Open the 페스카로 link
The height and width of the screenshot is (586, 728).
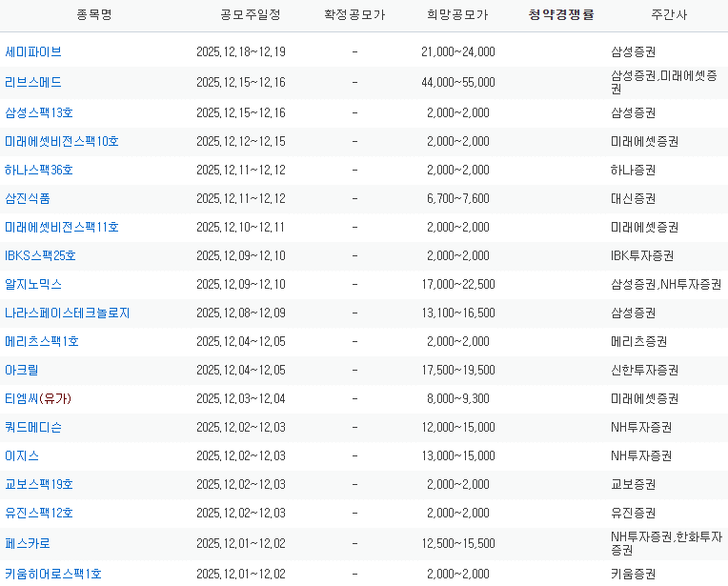(x=28, y=543)
